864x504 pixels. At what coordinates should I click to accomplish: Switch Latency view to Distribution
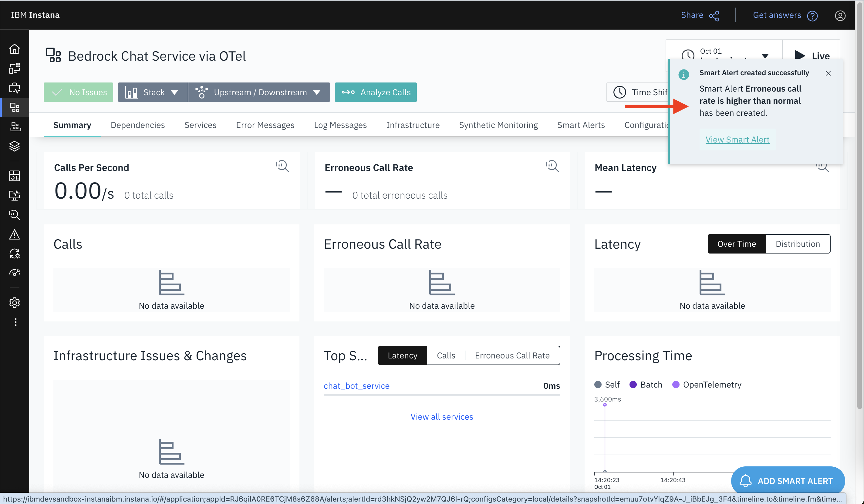[798, 244]
